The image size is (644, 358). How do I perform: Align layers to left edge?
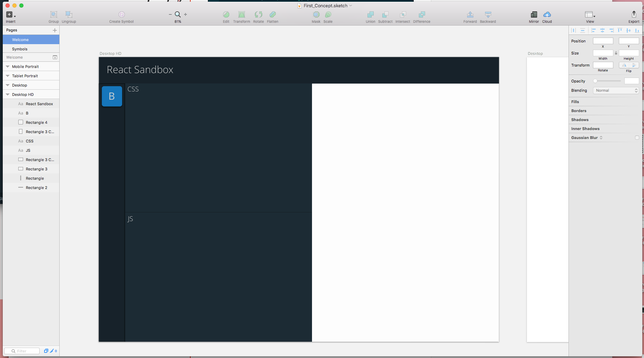coord(593,30)
